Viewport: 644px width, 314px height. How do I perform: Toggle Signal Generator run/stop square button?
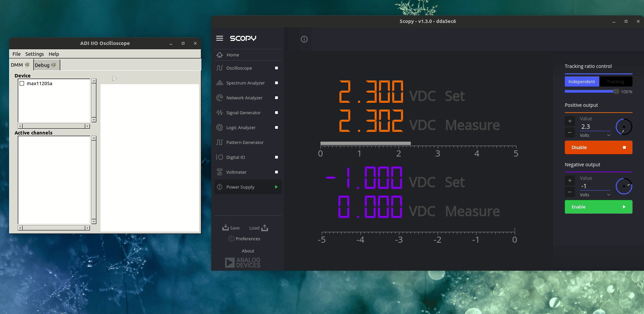pyautogui.click(x=276, y=113)
